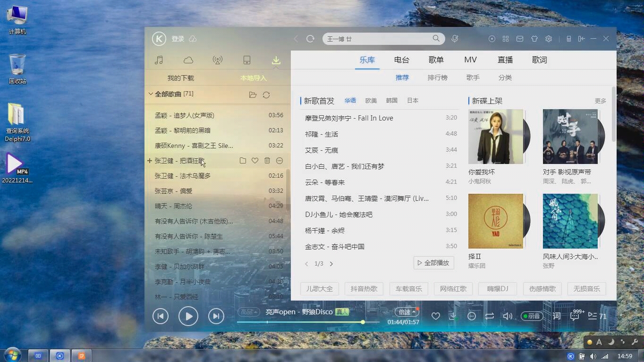Open the disc-shaped tools icon in the title bar
The height and width of the screenshot is (362, 644).
(x=492, y=39)
